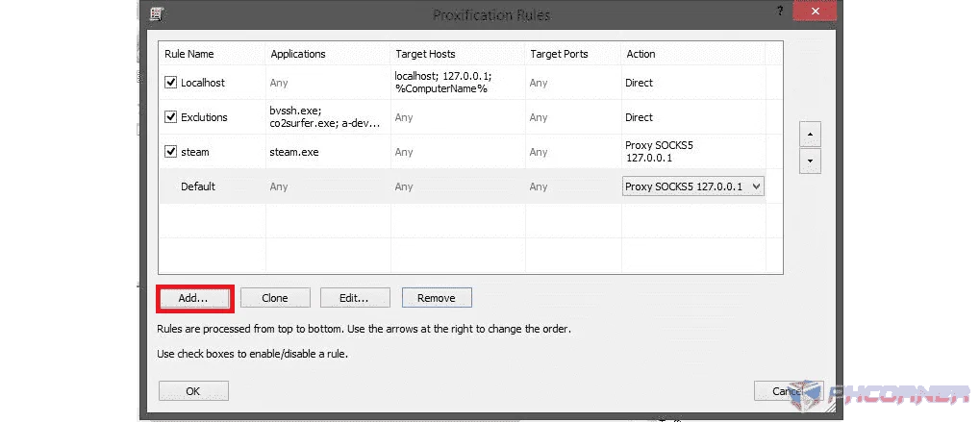Move the selected rule up with the arrow button
This screenshot has width=980, height=422.
[x=811, y=135]
